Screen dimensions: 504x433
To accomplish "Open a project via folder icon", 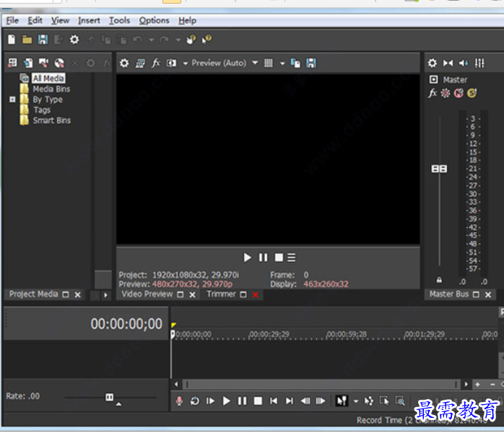I will (27, 40).
